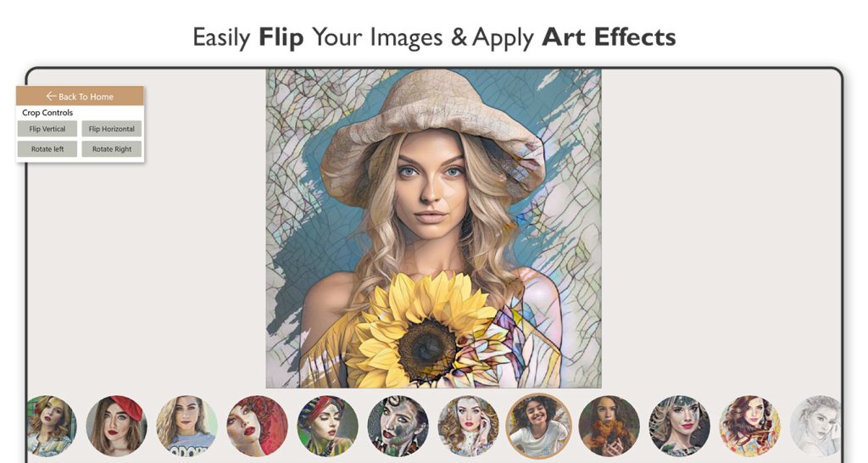The height and width of the screenshot is (463, 868).
Task: Rotate the image left
Action: click(x=47, y=149)
